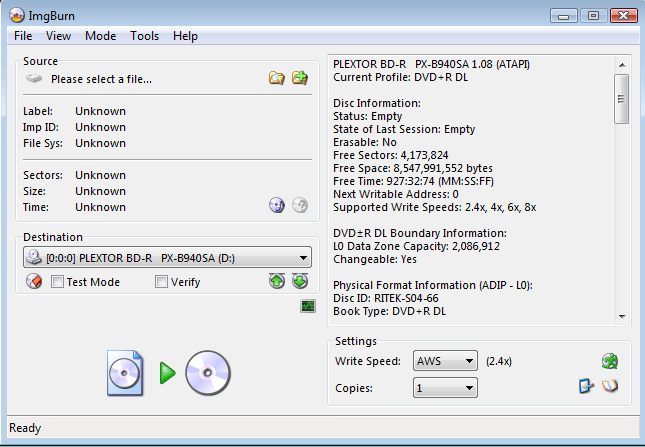The width and height of the screenshot is (645, 447).
Task: Click the '(2.4x)' write speed value
Action: [499, 361]
